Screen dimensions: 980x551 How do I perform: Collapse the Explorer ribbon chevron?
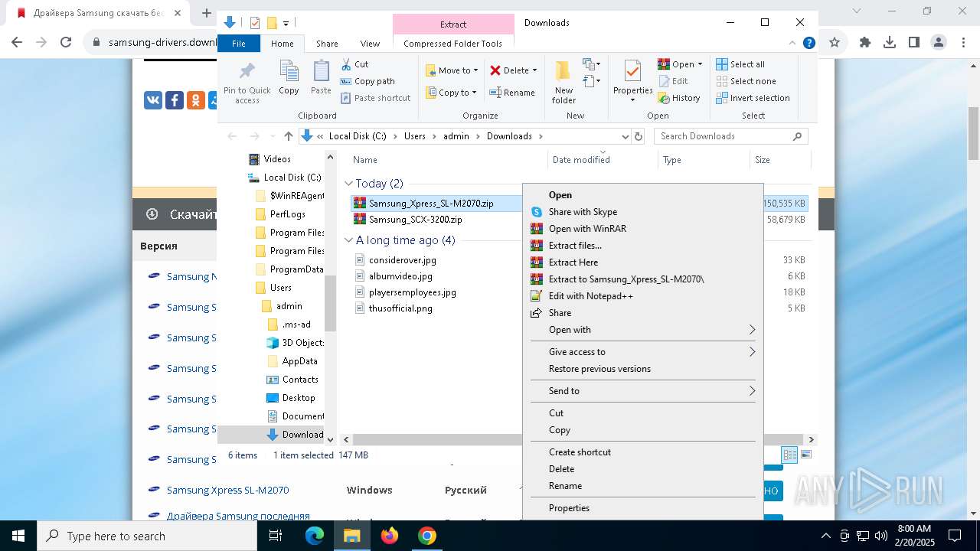(793, 44)
